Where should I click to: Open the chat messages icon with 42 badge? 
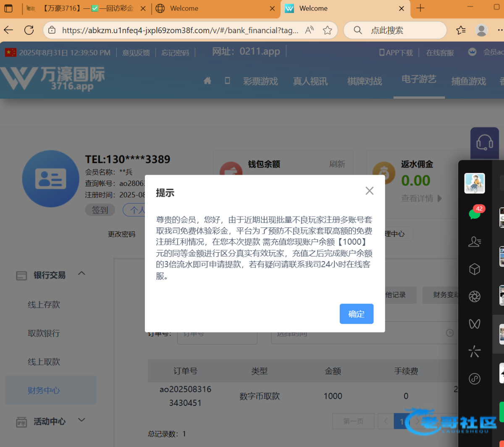475,213
